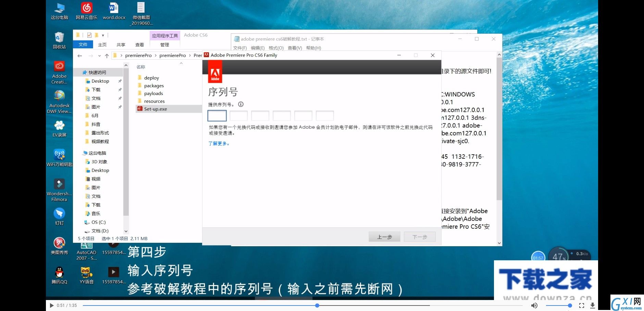Click last serial number input box
Image resolution: width=644 pixels, height=311 pixels.
(x=325, y=116)
